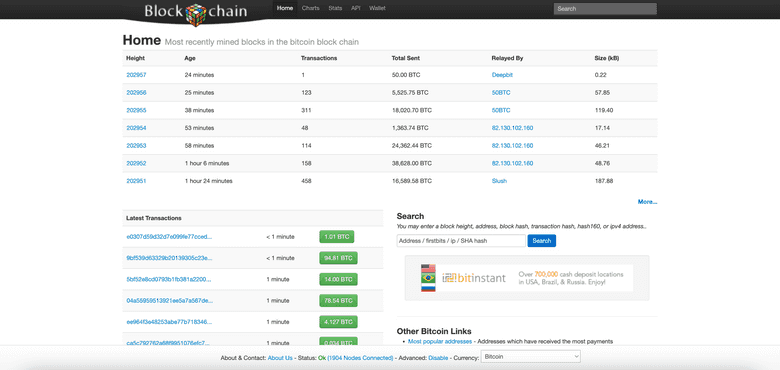780x370 pixels.
Task: Click the Size (kB) column header
Action: [607, 58]
